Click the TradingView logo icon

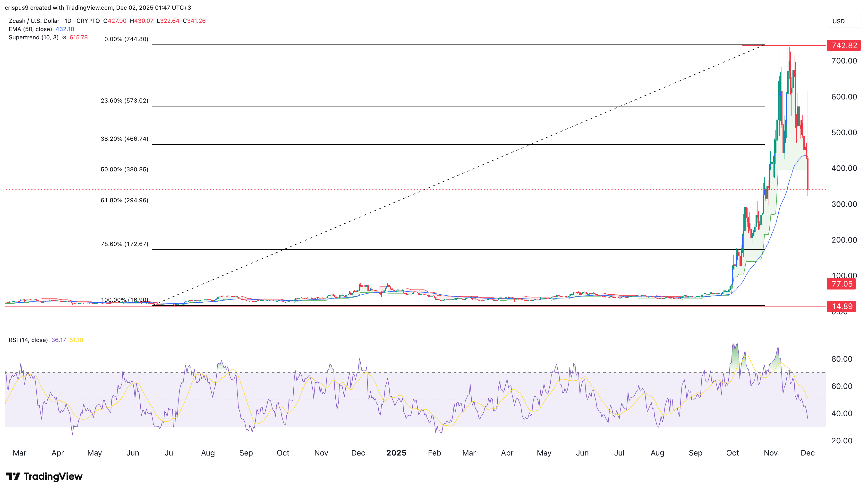(13, 476)
